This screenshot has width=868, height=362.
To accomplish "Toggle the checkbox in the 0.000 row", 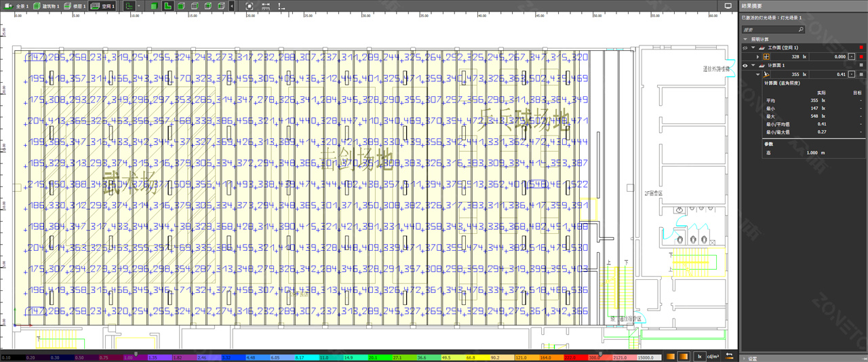I will pos(852,57).
